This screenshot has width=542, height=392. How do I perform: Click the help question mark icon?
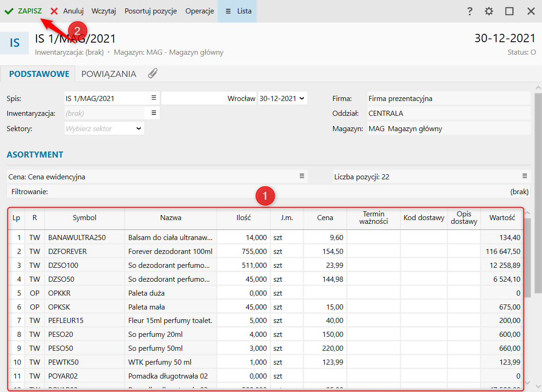(470, 11)
